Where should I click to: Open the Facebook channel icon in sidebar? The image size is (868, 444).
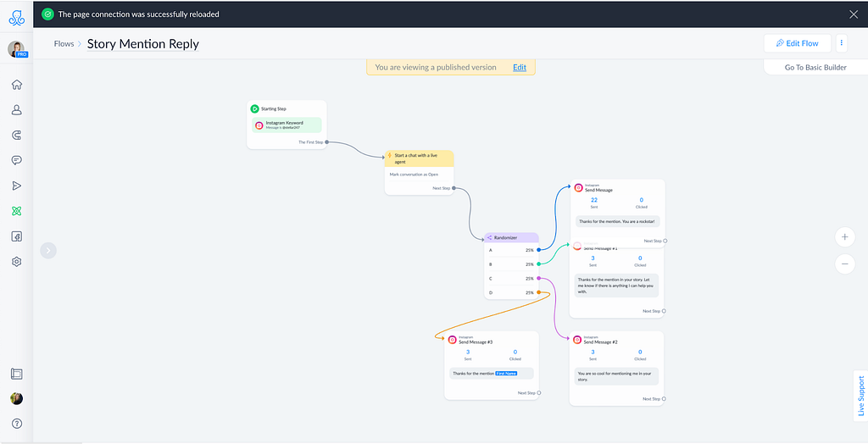coord(17,236)
